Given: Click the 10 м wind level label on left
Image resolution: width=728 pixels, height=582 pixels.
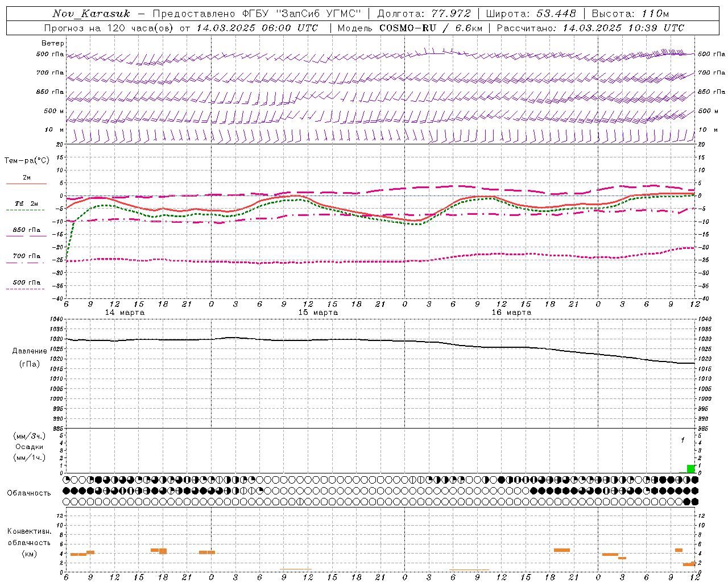Looking at the screenshot, I should click(x=54, y=130).
